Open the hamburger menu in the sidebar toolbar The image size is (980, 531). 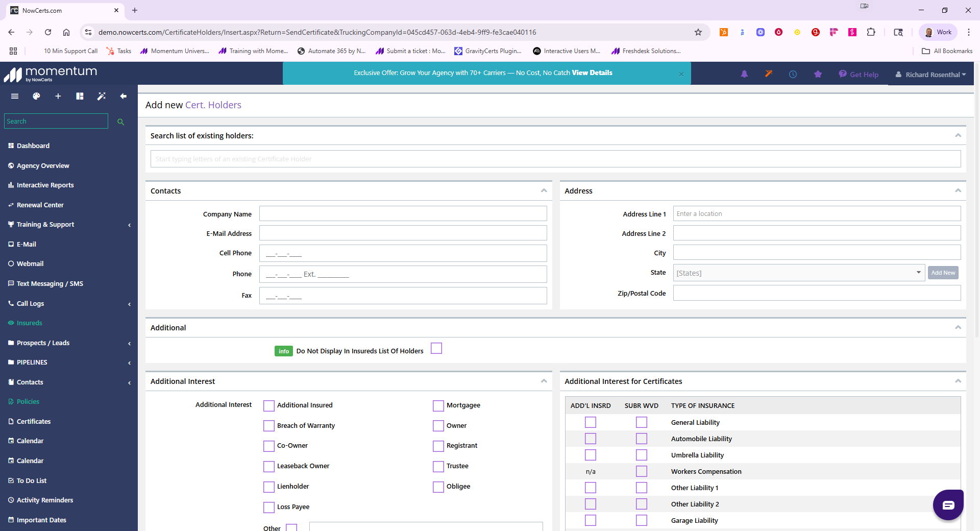15,96
